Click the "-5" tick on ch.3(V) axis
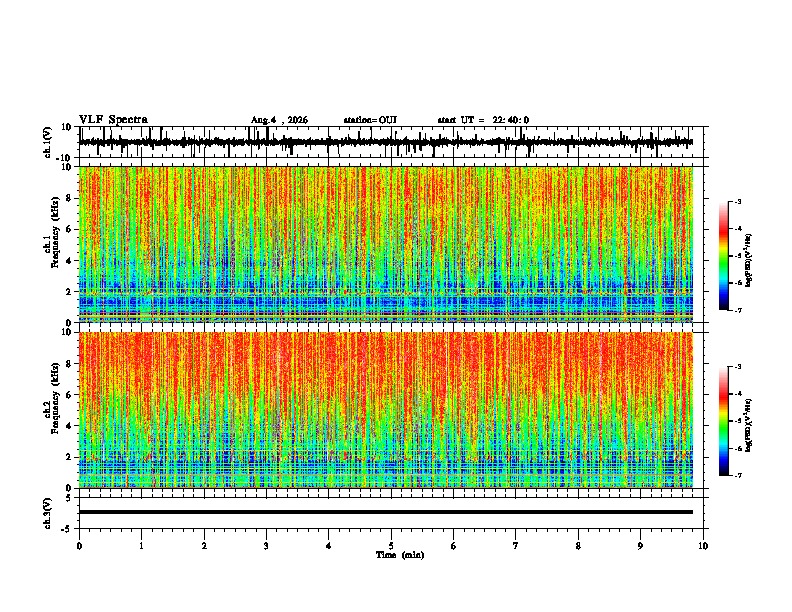This screenshot has height=612, width=792. point(68,529)
